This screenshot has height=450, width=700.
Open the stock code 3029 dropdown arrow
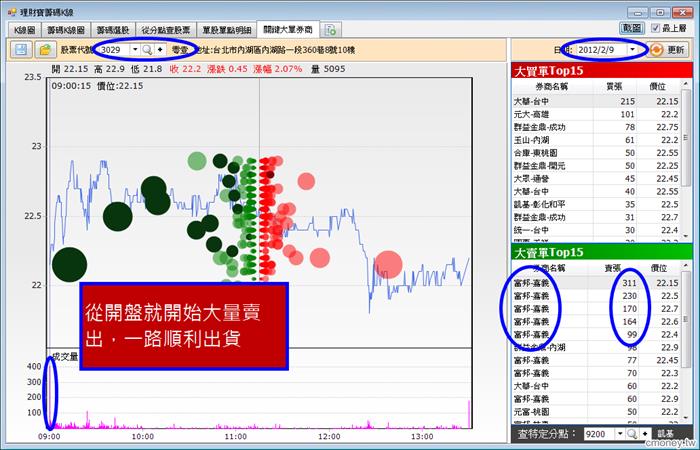pos(135,50)
